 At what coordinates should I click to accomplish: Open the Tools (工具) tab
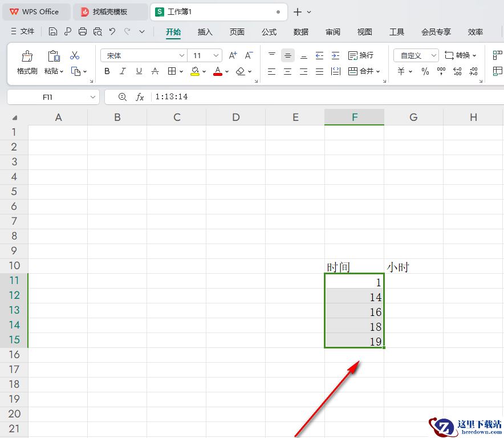[x=397, y=32]
